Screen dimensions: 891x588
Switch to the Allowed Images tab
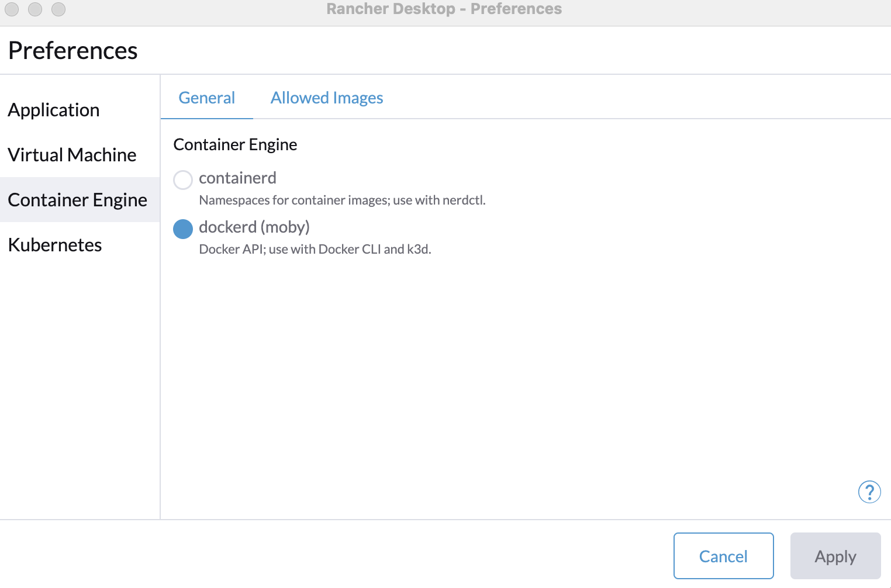[326, 98]
